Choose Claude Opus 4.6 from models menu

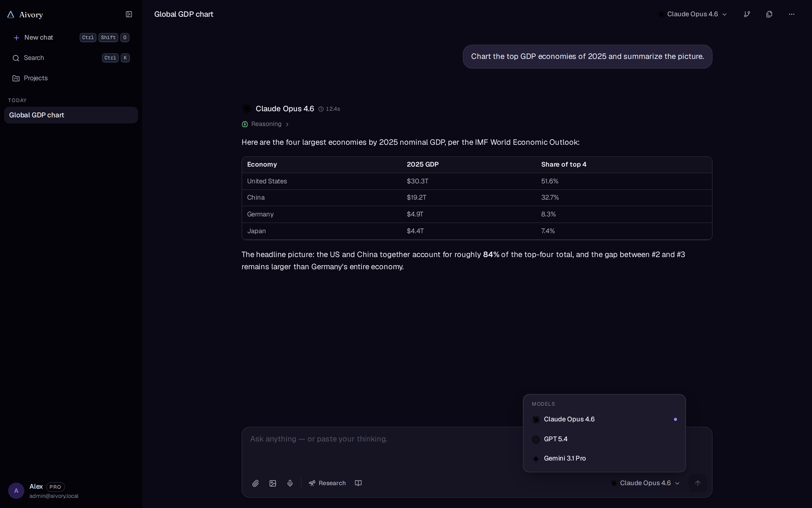coord(604,419)
